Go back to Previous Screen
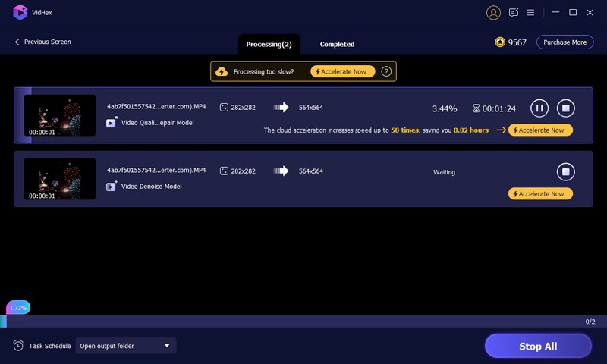The height and width of the screenshot is (364, 607). tap(42, 42)
